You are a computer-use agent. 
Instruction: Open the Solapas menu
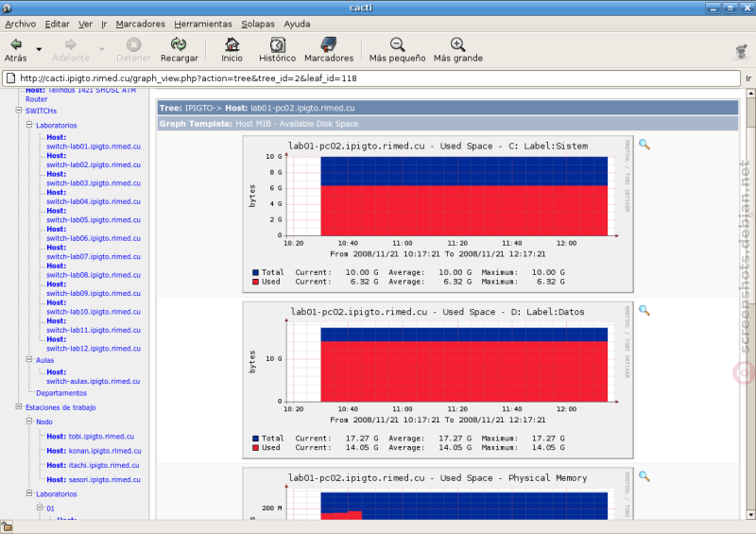[x=258, y=25]
